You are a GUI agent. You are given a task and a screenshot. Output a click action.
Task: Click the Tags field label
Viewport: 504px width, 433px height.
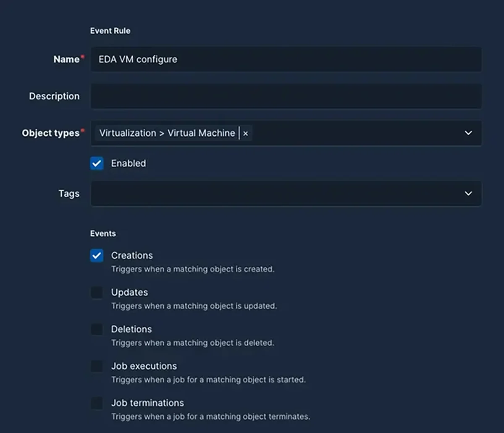click(69, 194)
